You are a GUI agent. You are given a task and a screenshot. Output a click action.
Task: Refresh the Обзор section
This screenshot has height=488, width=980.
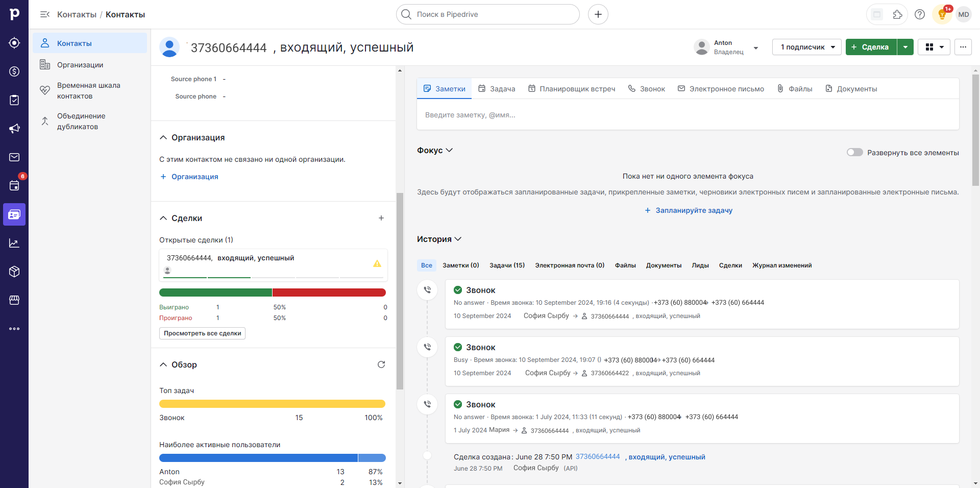coord(381,364)
